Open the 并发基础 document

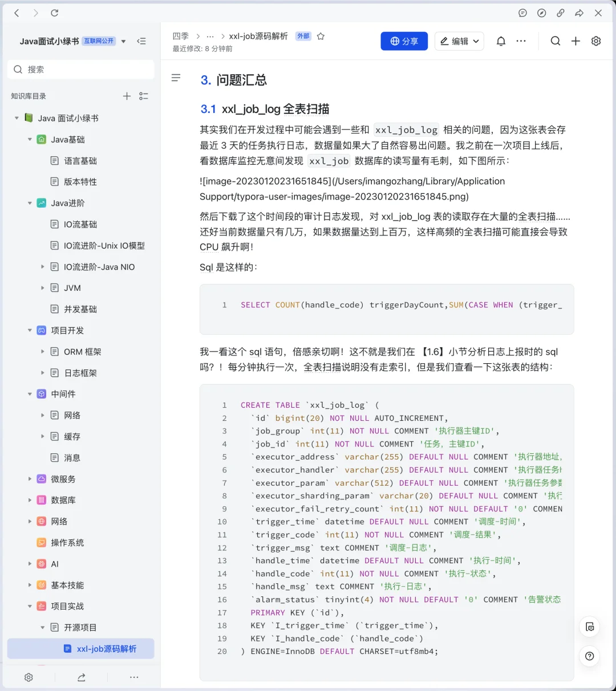(x=80, y=309)
